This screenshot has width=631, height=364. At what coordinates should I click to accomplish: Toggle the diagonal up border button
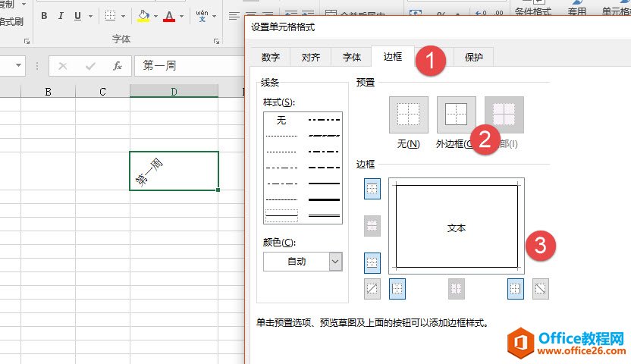pos(372,289)
